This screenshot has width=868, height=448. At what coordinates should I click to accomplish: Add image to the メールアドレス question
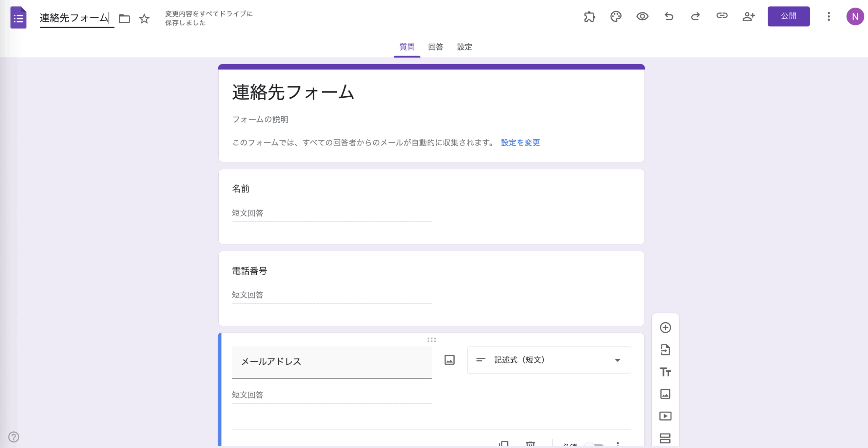pyautogui.click(x=449, y=360)
